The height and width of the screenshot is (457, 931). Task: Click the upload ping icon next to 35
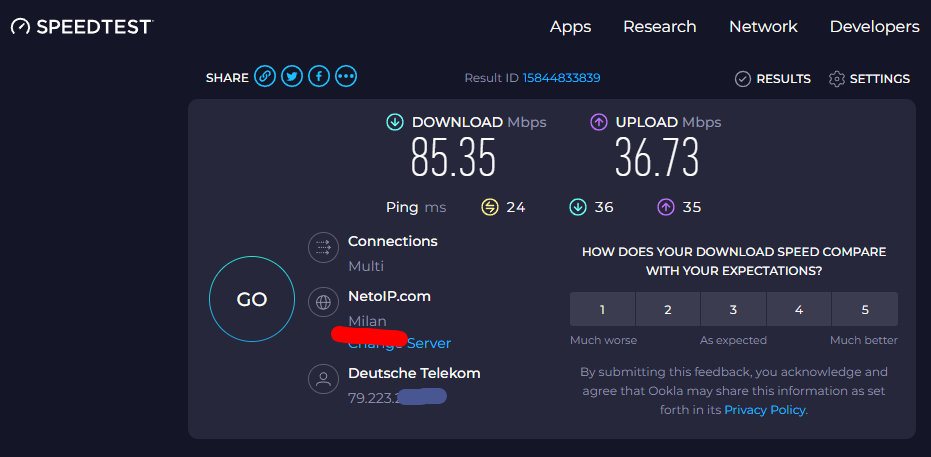tap(666, 207)
